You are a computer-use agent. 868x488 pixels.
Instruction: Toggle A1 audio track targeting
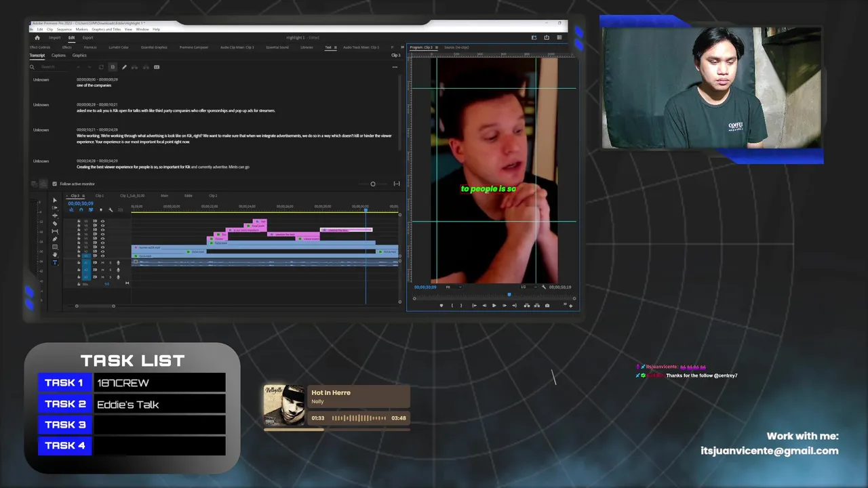coord(86,263)
